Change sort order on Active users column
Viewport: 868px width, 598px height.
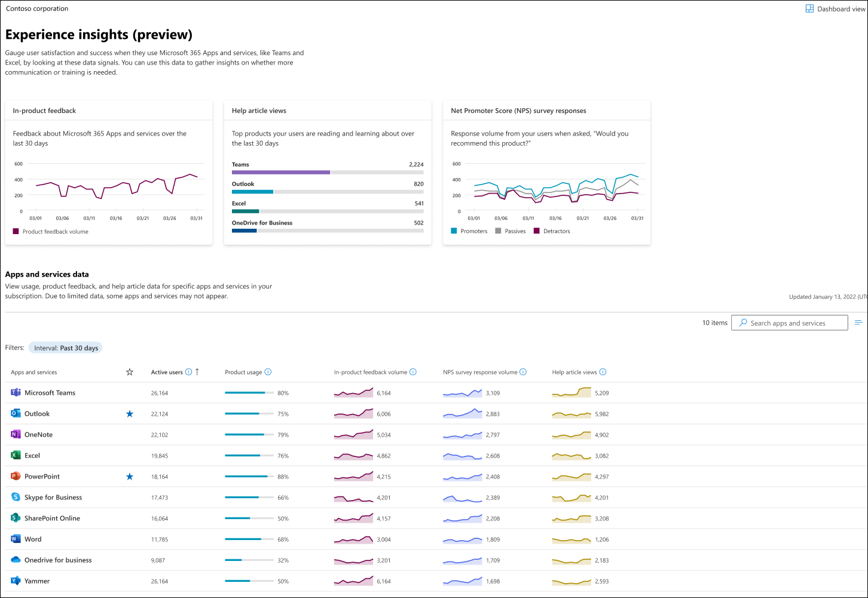pos(198,372)
